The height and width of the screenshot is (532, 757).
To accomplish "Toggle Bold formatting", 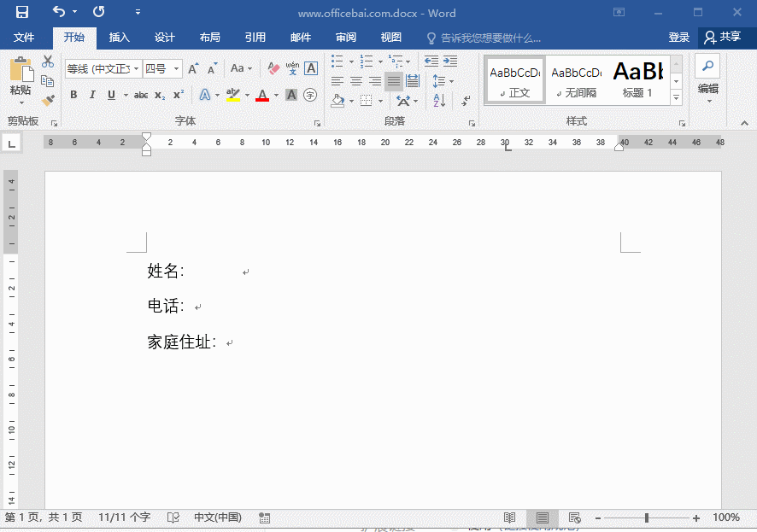I will pos(73,95).
